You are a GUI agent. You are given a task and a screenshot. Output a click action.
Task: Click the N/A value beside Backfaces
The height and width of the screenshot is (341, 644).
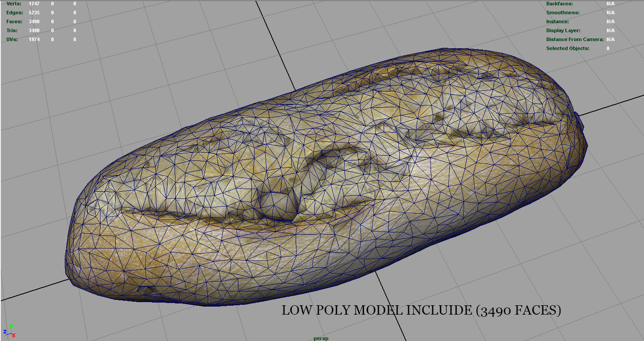610,4
